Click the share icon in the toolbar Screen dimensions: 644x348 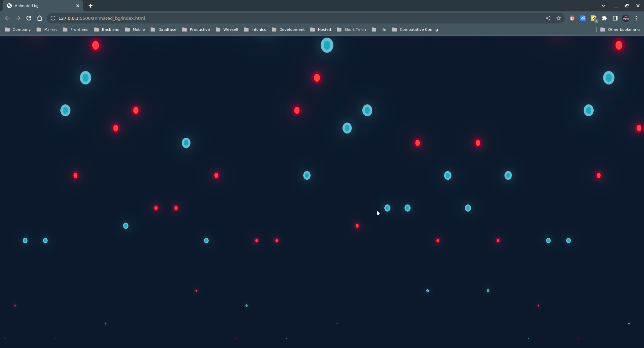tap(548, 18)
